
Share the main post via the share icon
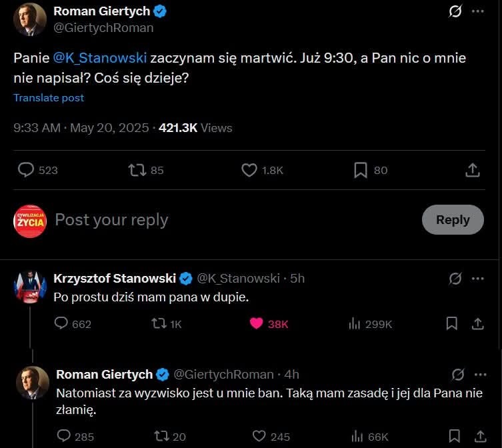[472, 170]
